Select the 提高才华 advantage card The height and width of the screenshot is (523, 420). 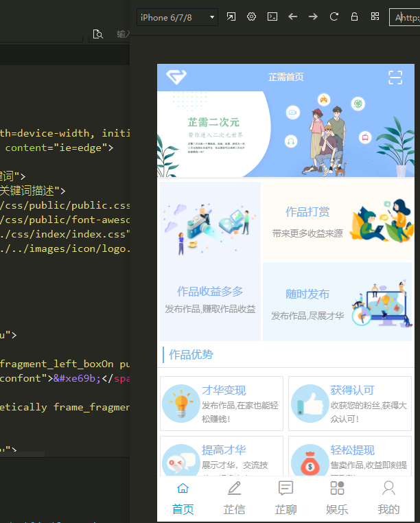[x=222, y=456]
